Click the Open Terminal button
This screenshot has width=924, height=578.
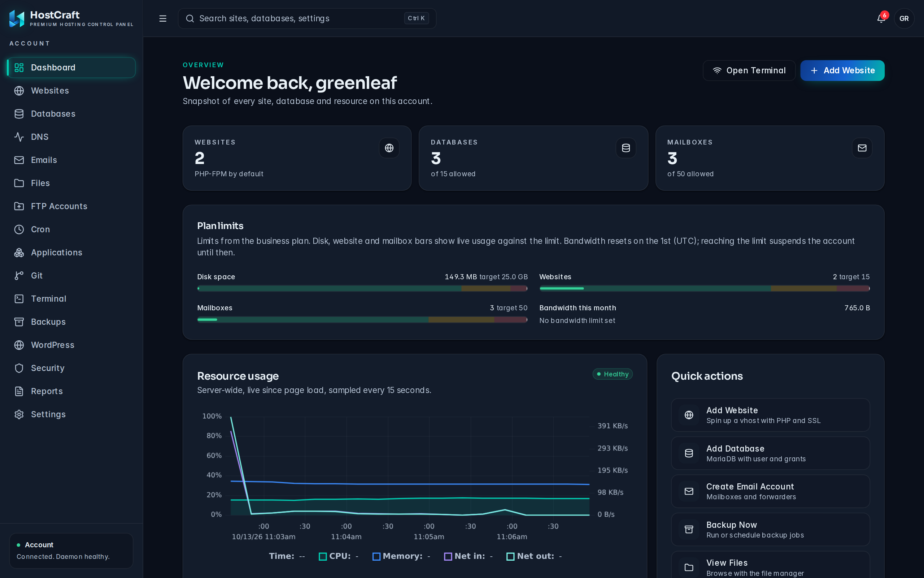coord(749,70)
